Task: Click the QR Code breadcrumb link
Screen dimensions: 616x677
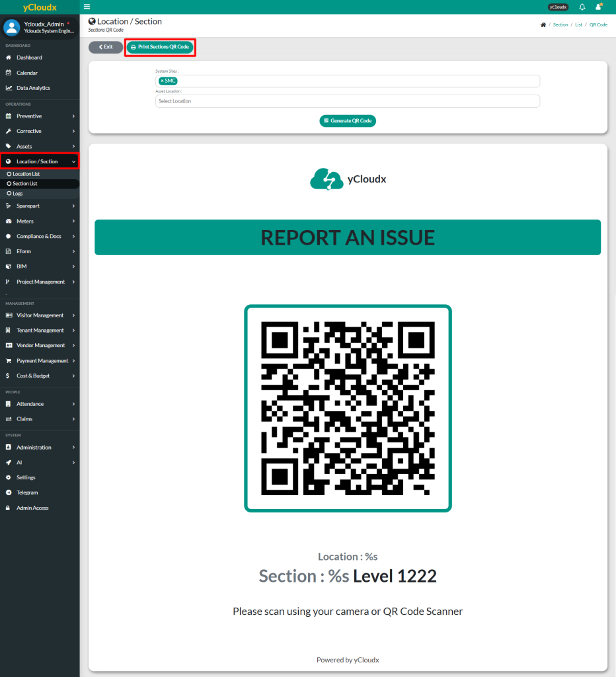Action: point(598,24)
